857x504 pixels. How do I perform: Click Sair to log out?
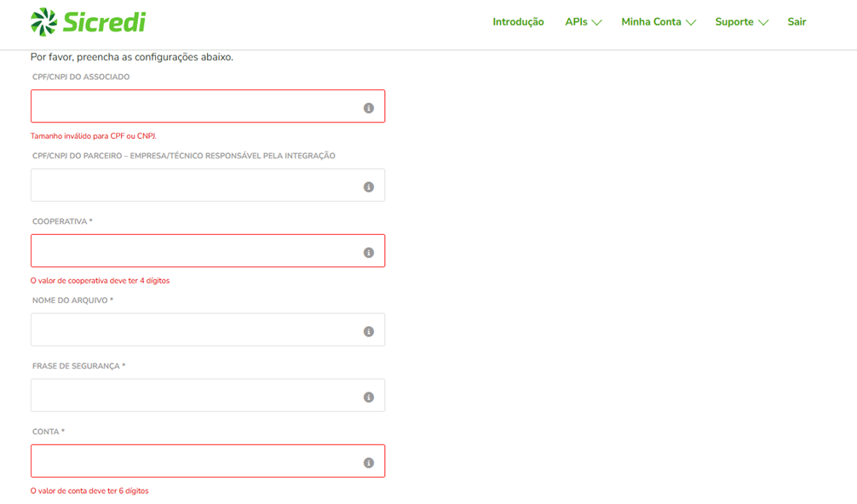[x=797, y=22]
